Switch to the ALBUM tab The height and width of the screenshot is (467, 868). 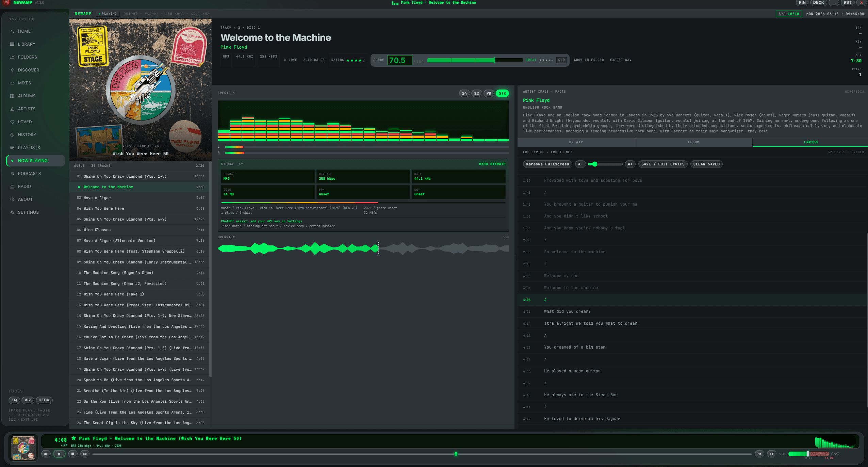693,142
